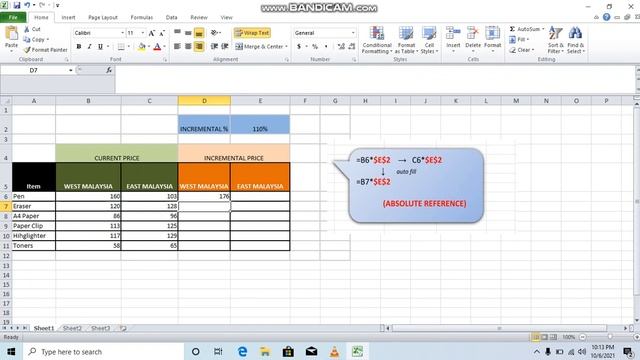The height and width of the screenshot is (360, 640).
Task: Click the Sort & Filter icon
Action: tap(556, 33)
